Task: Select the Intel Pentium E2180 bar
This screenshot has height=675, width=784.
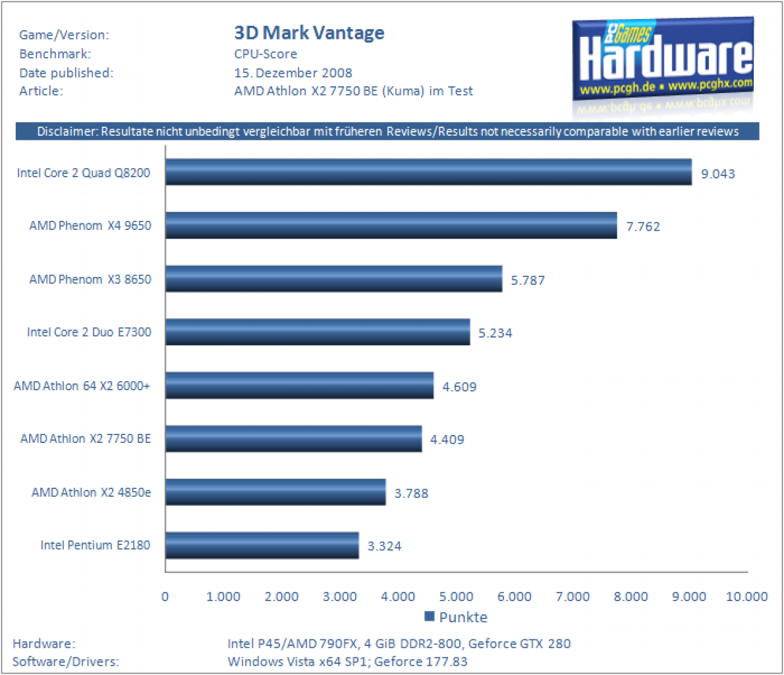Action: [262, 545]
